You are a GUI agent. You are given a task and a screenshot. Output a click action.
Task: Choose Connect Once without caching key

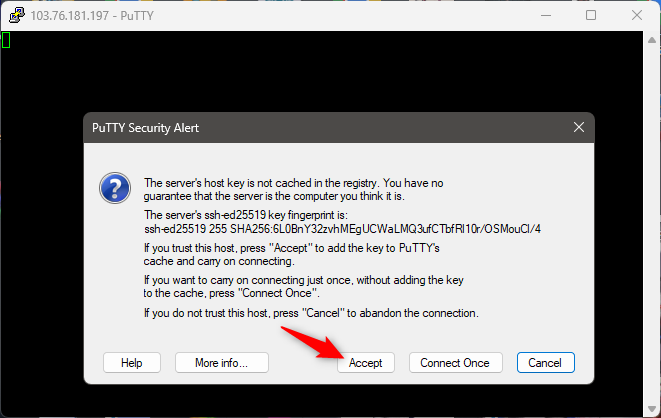(455, 363)
